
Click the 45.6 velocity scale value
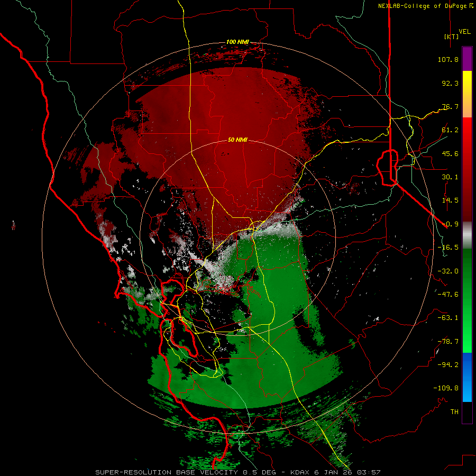[x=450, y=153]
